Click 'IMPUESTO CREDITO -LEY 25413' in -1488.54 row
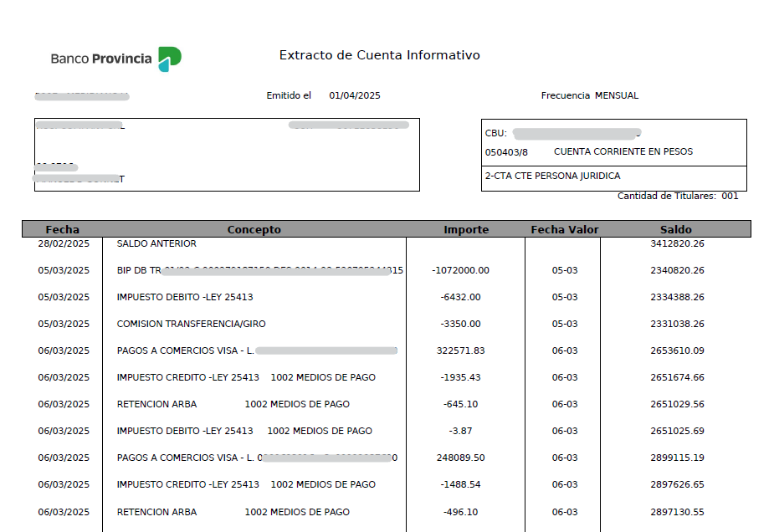The image size is (774, 532). (x=187, y=484)
